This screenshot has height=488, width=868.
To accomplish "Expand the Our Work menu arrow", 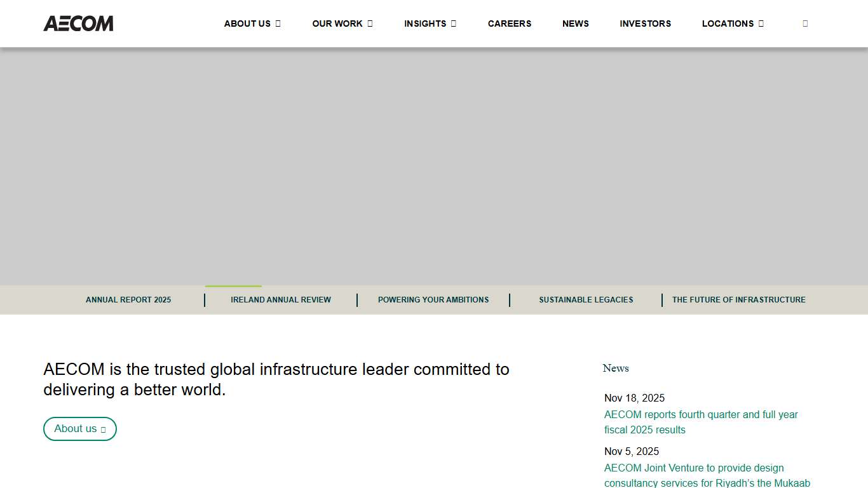I will coord(370,24).
